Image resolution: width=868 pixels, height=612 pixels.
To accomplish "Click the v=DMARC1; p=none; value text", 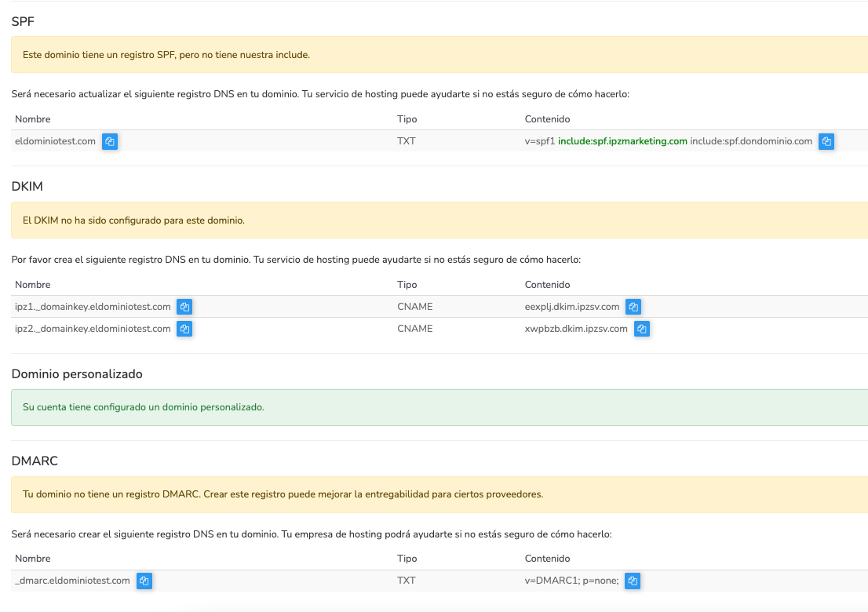I will [571, 581].
